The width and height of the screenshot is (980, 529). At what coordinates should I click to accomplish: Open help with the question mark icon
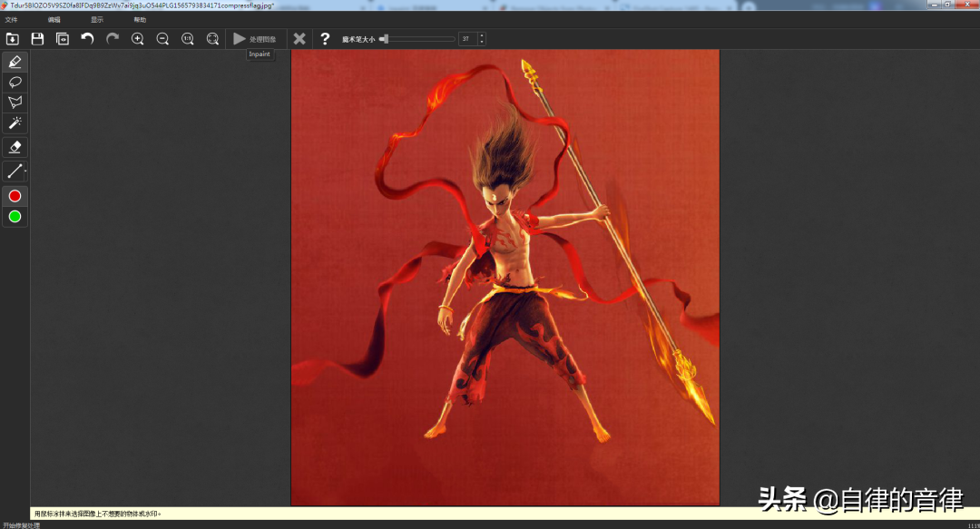[x=324, y=39]
